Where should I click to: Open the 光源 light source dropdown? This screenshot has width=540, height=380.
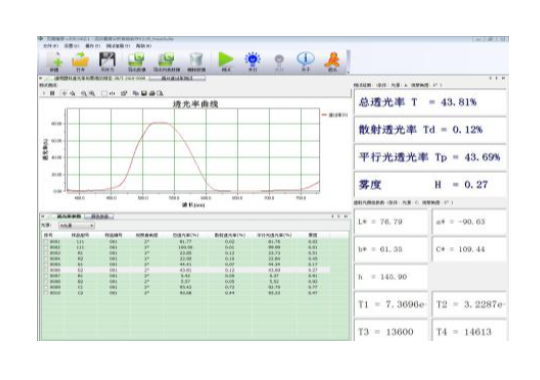(76, 226)
